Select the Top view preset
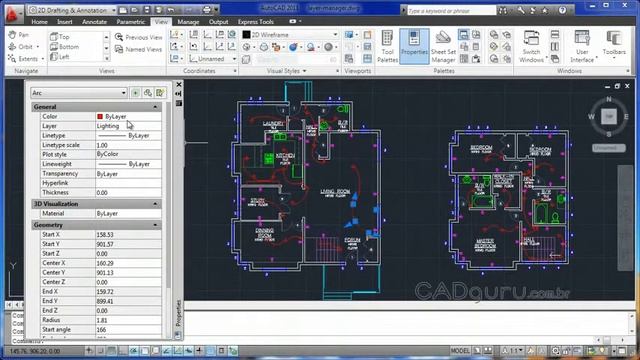This screenshot has height=360, width=640. coord(60,37)
